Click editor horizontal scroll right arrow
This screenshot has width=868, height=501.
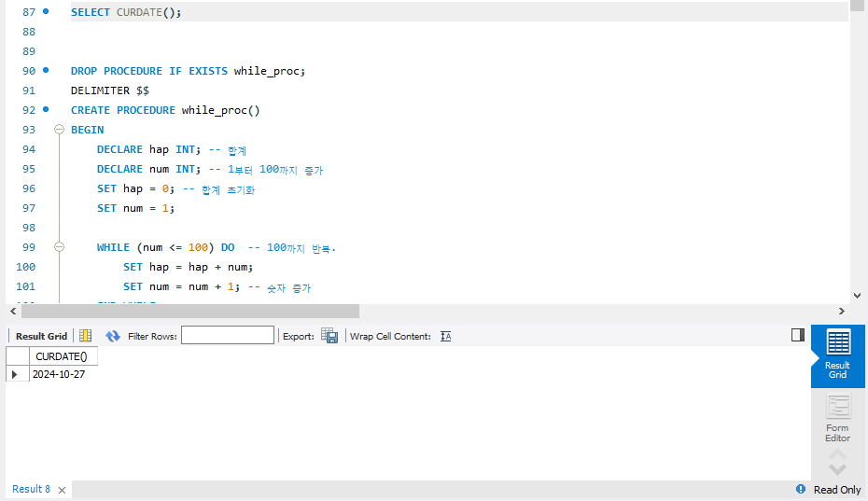pyautogui.click(x=842, y=311)
